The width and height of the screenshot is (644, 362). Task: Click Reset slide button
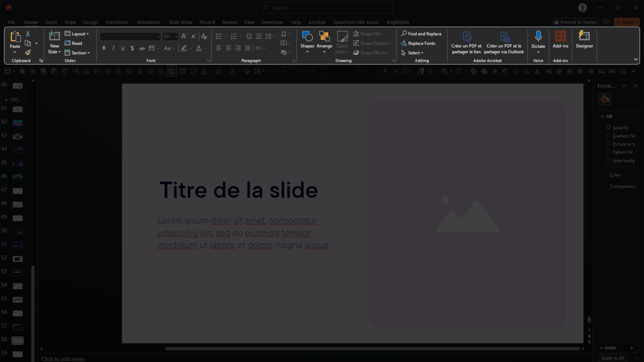point(74,43)
